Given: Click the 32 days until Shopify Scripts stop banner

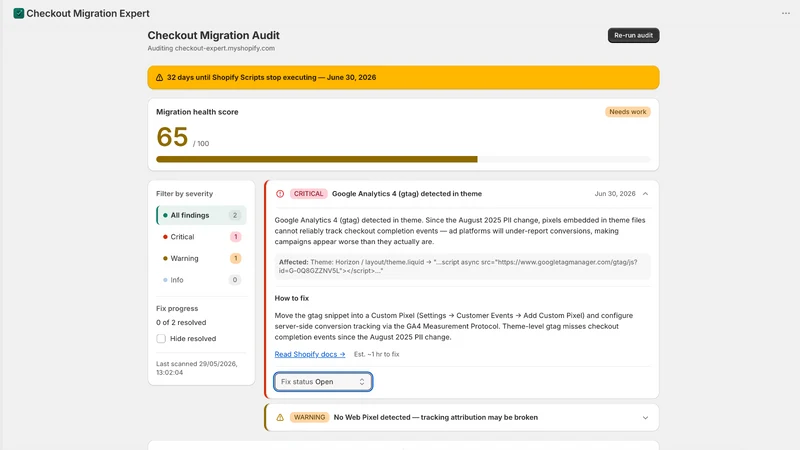Looking at the screenshot, I should (403, 78).
